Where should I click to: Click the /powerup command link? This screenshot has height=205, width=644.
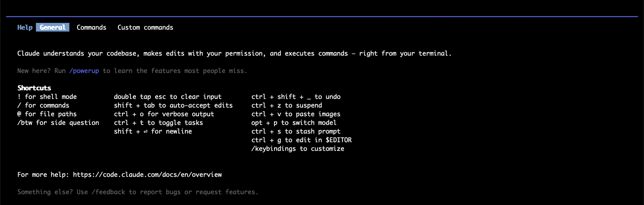(84, 71)
